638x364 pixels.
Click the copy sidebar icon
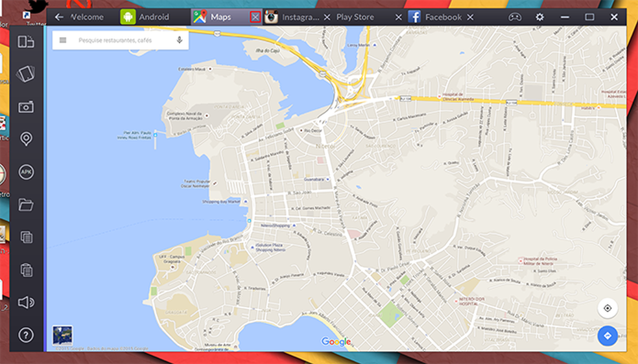tap(27, 237)
